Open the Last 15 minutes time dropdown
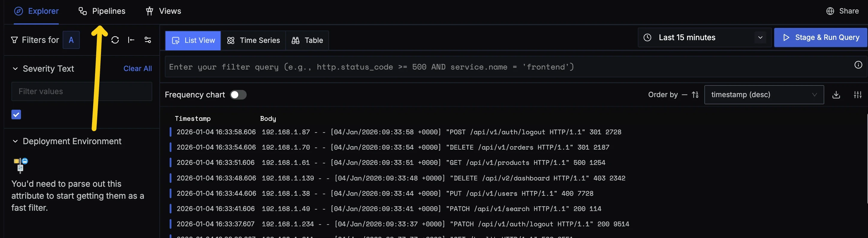Screen dimensions: 868x238 (704, 37)
